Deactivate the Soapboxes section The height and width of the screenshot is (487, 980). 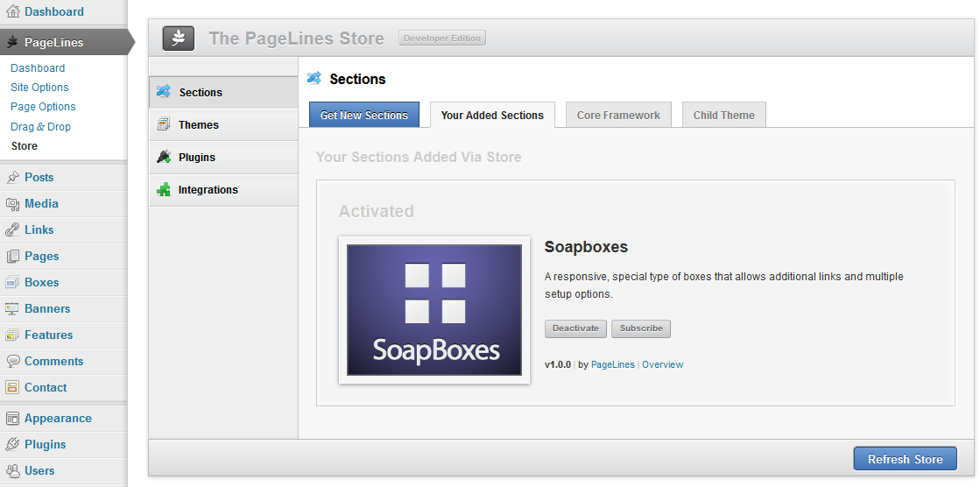pos(575,328)
